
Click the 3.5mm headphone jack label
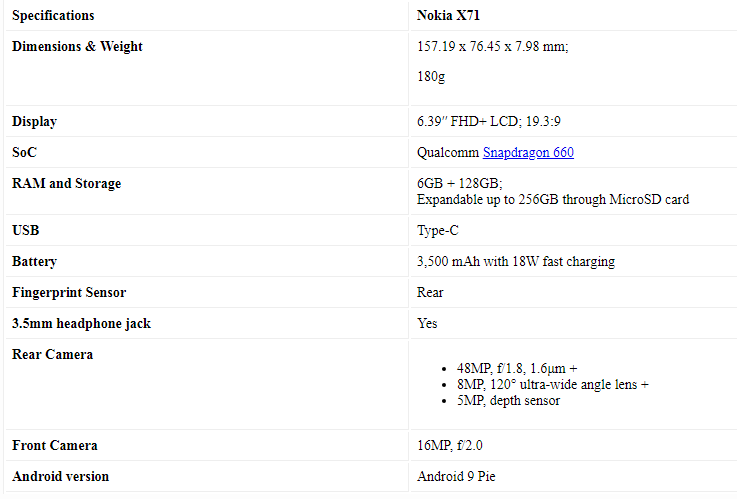click(x=81, y=324)
